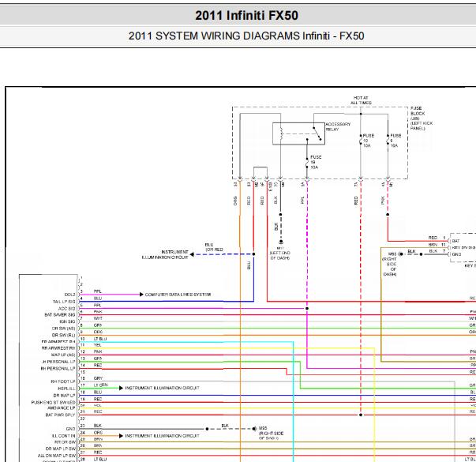Click the 'M11 (LEFT END OF DASH)' ground label

click(280, 253)
